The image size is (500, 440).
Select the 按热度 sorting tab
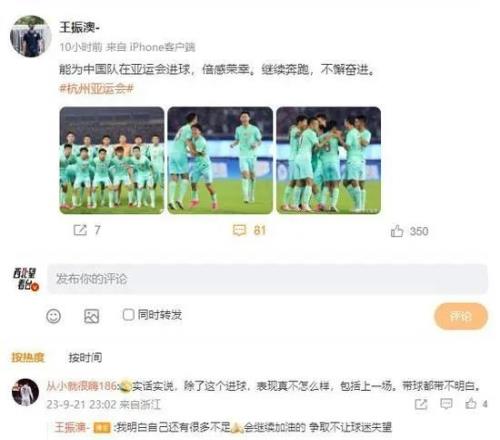(28, 358)
